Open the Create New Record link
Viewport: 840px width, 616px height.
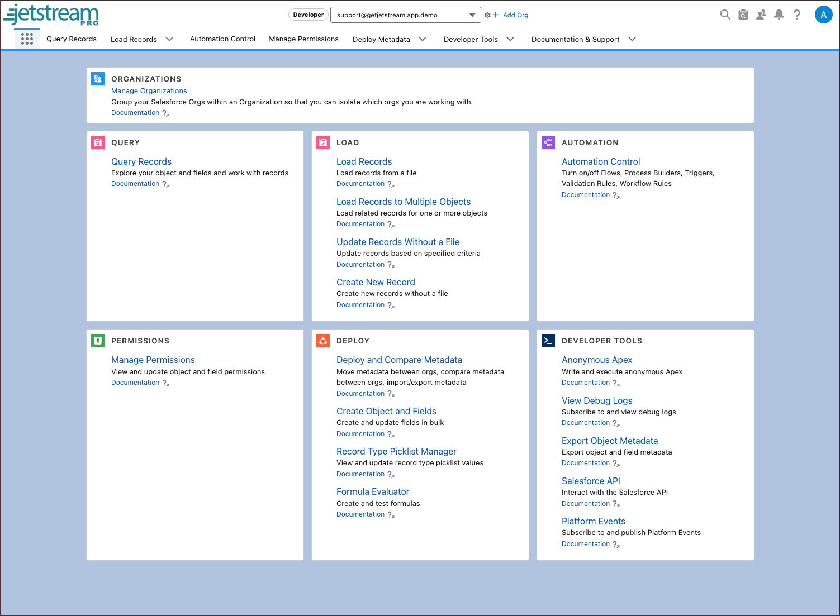coord(376,282)
